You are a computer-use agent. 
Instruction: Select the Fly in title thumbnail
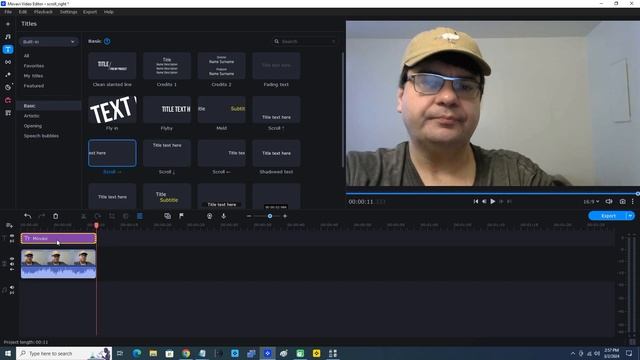(x=112, y=109)
